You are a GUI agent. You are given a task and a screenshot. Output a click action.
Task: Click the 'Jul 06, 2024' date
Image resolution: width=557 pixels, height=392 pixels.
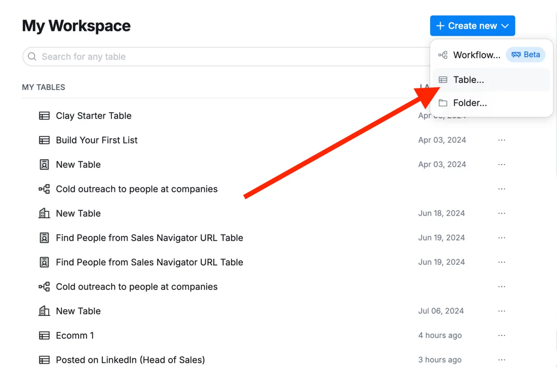coord(441,311)
